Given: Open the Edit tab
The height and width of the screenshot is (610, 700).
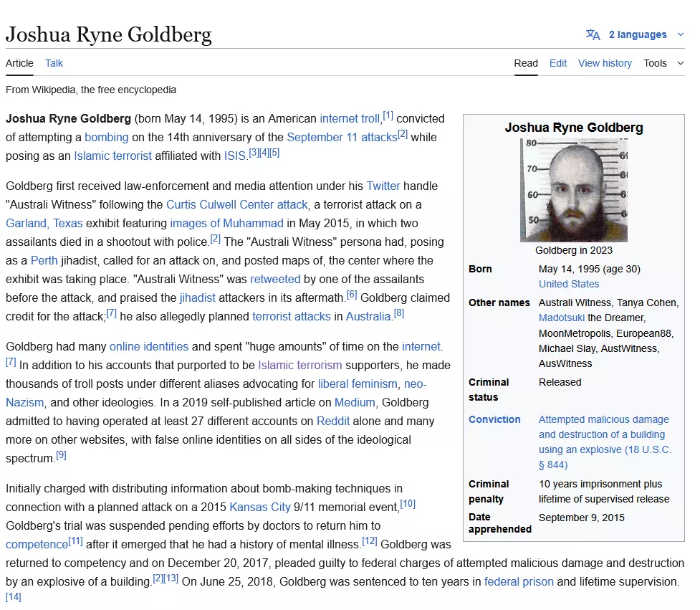Looking at the screenshot, I should coord(558,63).
